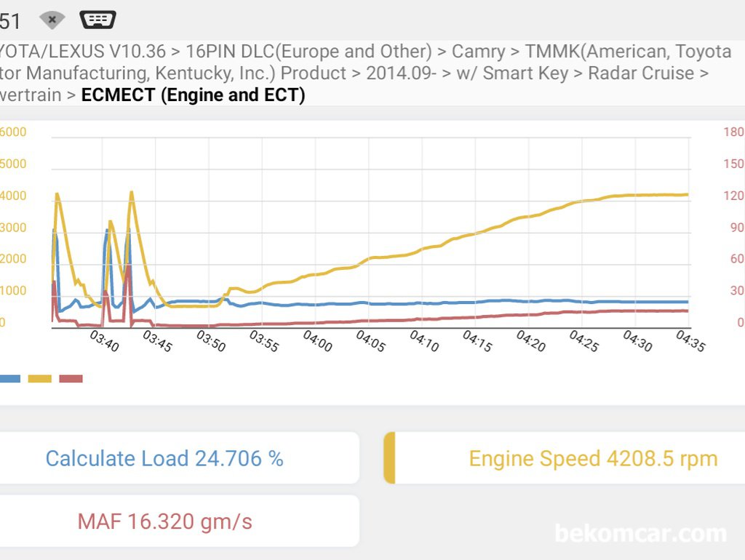Click the 03:45 time label on chart
The image size is (745, 560).
click(157, 340)
